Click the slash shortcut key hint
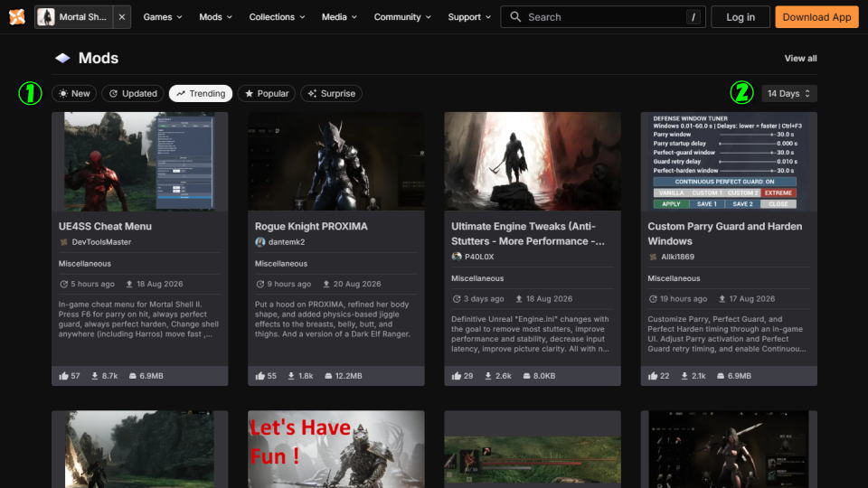The height and width of the screenshot is (488, 868). (693, 17)
